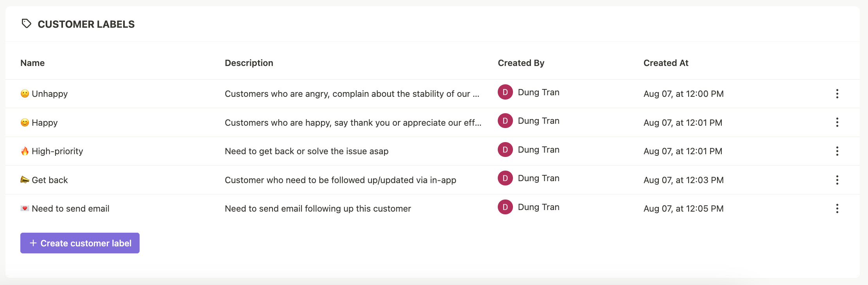The image size is (868, 285).
Task: Select the Name column header
Action: tap(32, 63)
